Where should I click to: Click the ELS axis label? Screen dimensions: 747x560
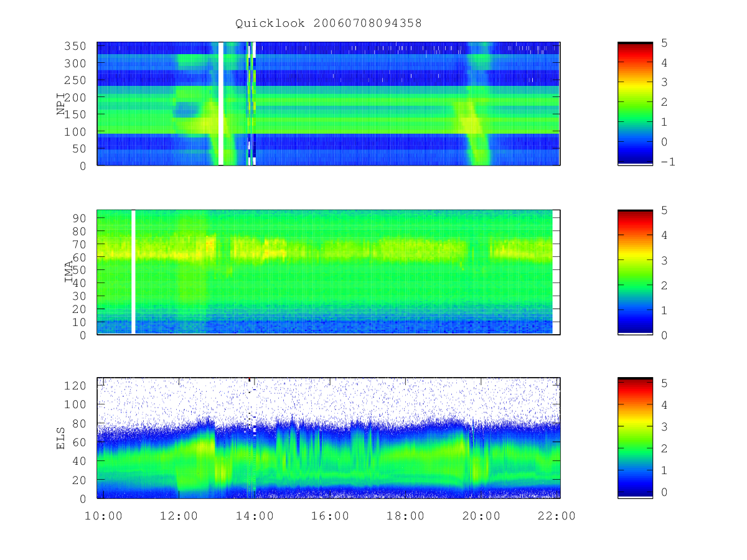tap(61, 438)
